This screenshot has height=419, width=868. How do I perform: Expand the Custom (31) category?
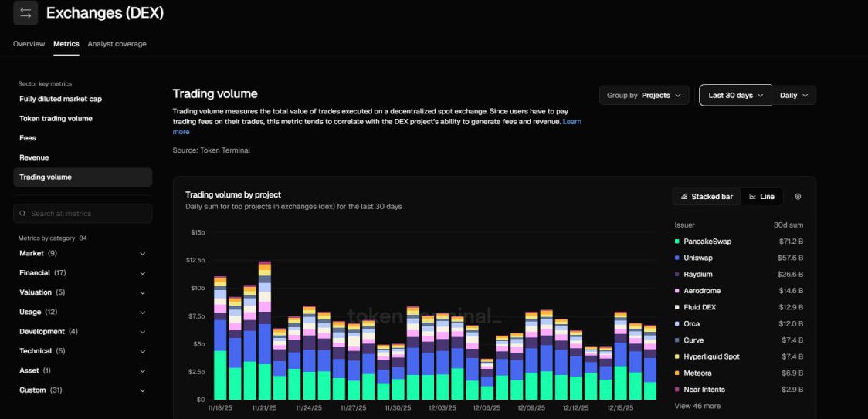click(x=83, y=390)
